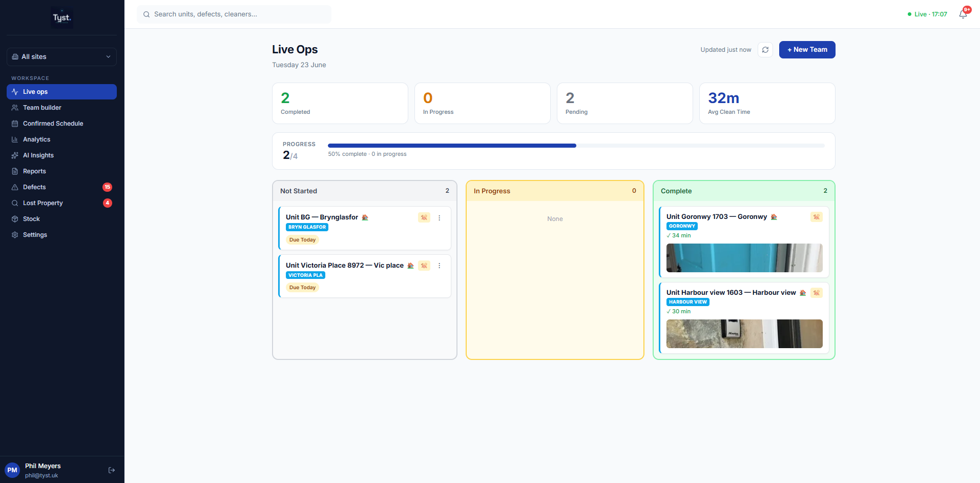Click the Reports document icon
Viewport: 980px width, 483px height.
point(15,171)
